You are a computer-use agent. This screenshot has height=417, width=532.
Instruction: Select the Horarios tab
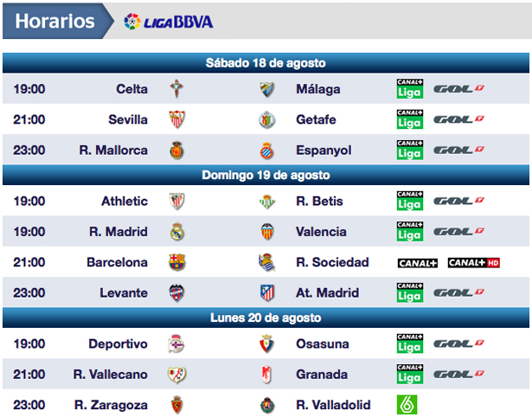point(55,21)
